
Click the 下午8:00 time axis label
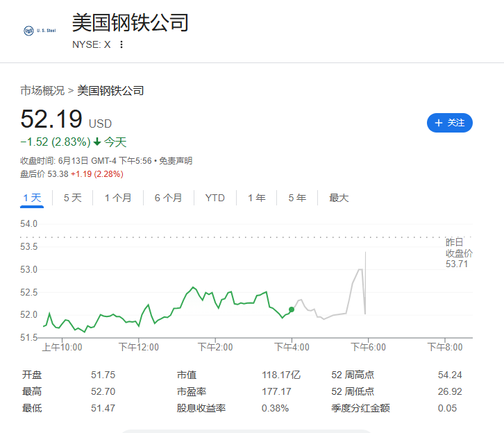click(445, 347)
